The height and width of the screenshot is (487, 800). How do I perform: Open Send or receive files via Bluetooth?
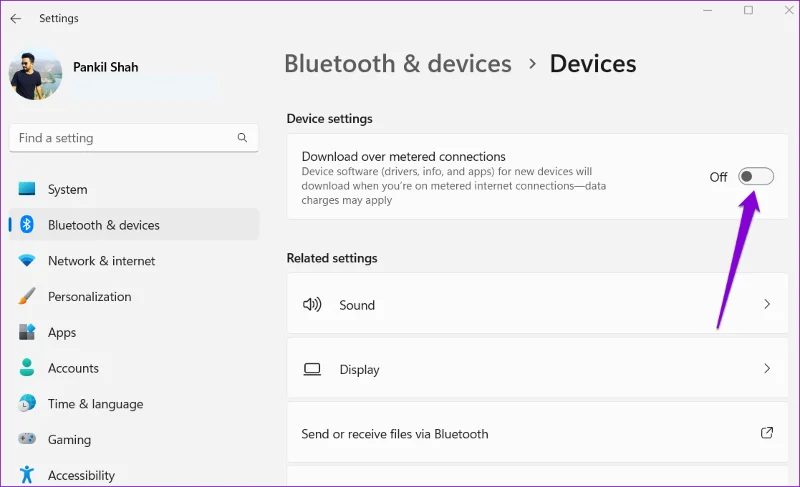pyautogui.click(x=537, y=433)
